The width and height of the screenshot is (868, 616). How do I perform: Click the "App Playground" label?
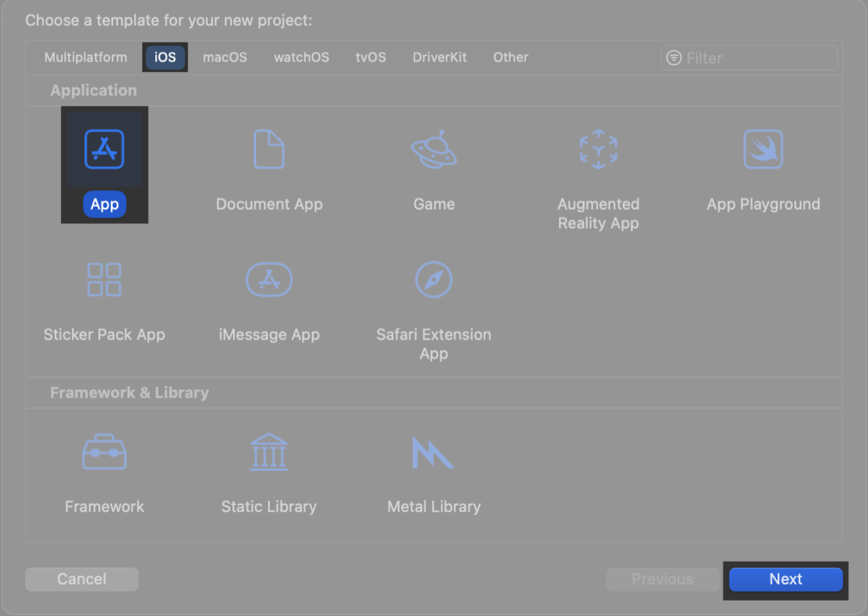coord(763,205)
